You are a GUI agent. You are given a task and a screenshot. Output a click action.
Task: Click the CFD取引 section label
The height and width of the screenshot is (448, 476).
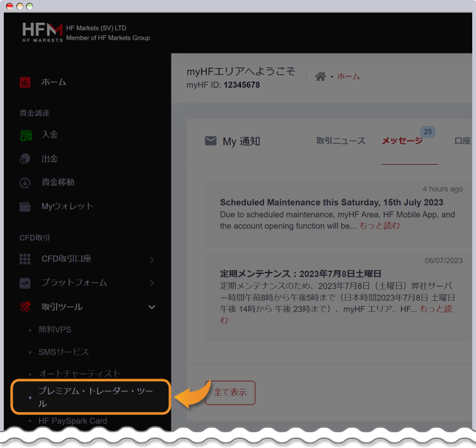coord(35,238)
